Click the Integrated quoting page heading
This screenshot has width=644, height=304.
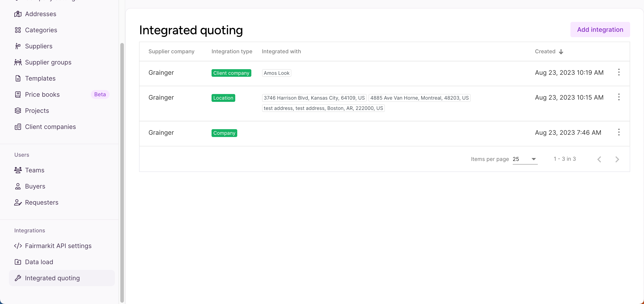tap(191, 30)
